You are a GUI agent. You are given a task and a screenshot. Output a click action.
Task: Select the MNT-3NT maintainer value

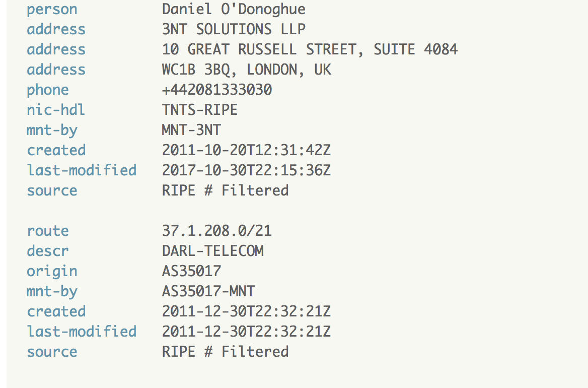[191, 130]
